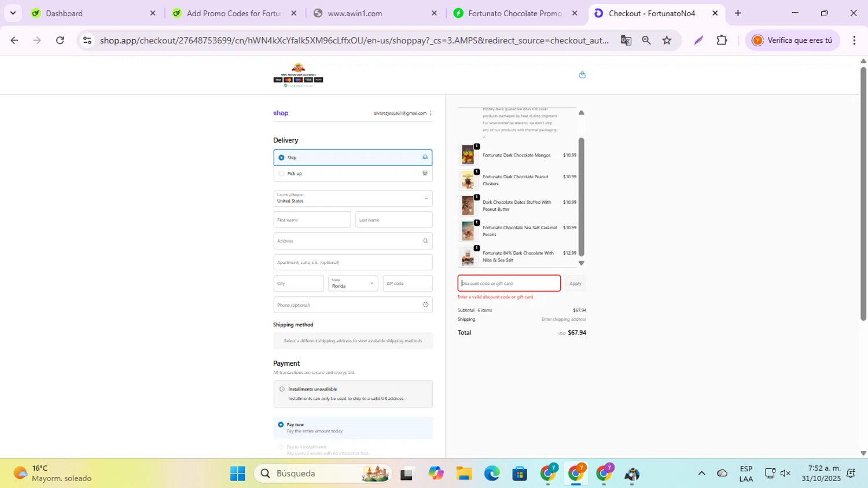Screen dimensions: 868x488
Task: Open the site information icon in address bar
Action: click(x=87, y=40)
